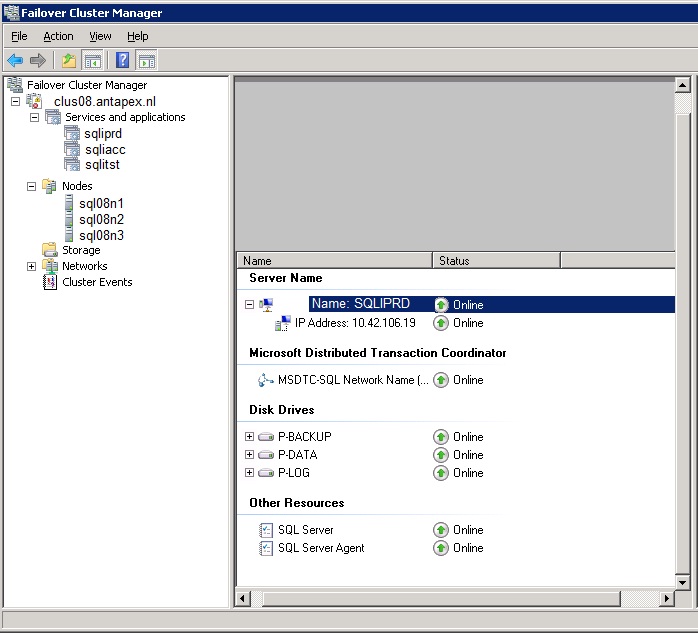Screen dimensions: 698x633
Task: Expand the P-LOG disk drive
Action: 249,472
